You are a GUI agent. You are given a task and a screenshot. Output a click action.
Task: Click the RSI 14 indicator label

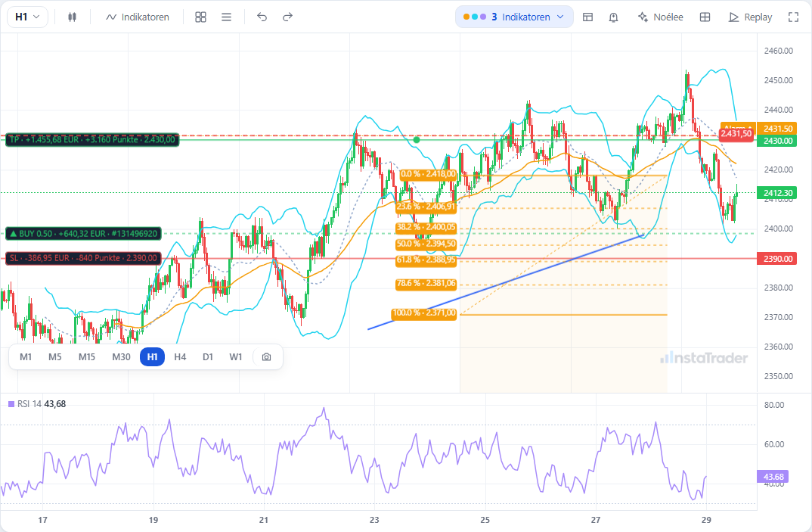(29, 404)
